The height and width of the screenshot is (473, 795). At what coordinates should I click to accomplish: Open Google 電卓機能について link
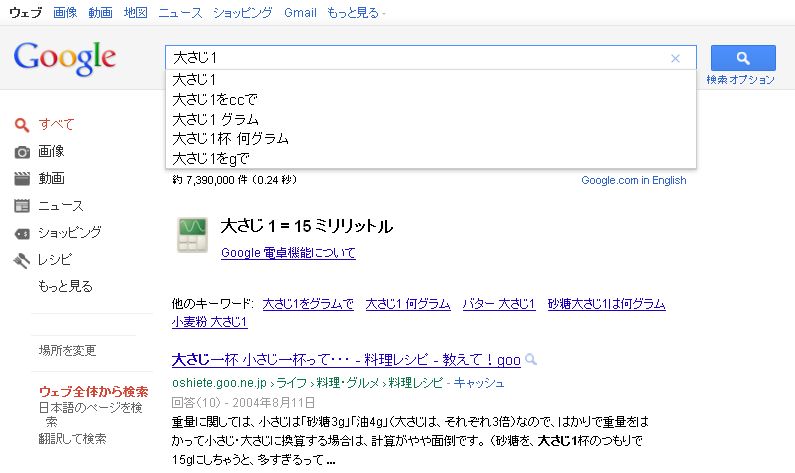288,252
